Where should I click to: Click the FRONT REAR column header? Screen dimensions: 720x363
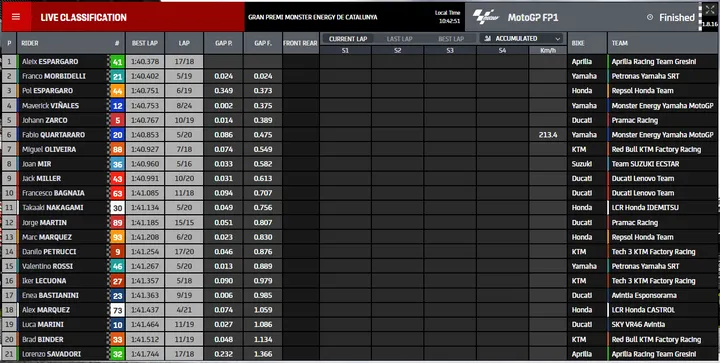pos(300,43)
